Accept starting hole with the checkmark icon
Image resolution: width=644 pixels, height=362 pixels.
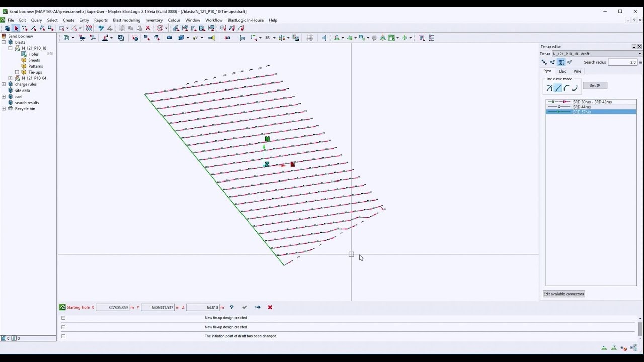click(245, 307)
